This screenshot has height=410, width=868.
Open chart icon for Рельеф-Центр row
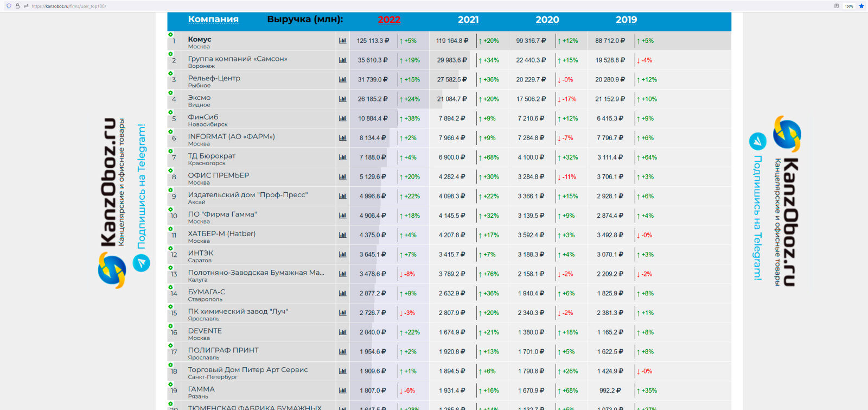tap(342, 80)
